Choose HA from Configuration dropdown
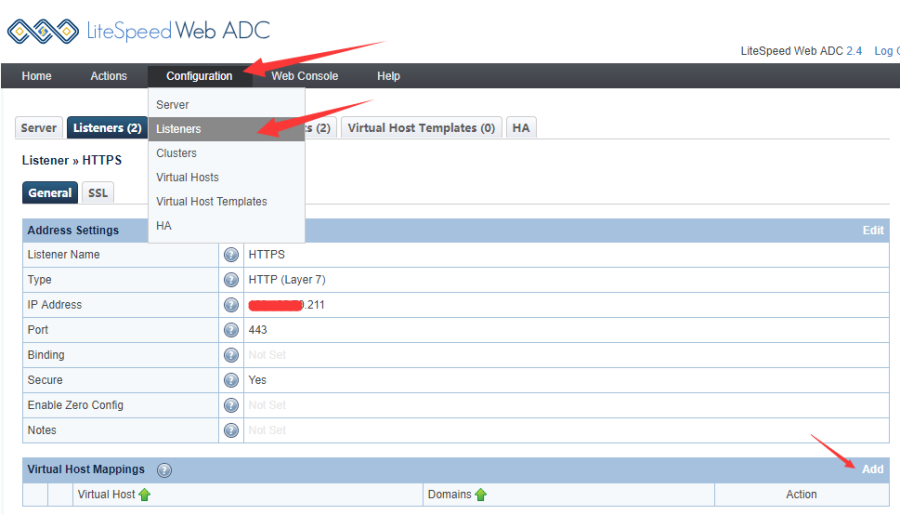 coord(227,226)
